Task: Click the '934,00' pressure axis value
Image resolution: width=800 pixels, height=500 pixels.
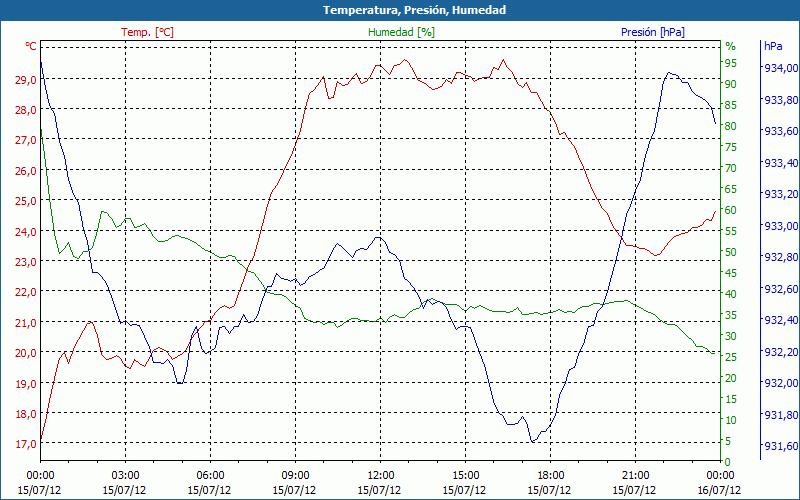Action: 780,68
